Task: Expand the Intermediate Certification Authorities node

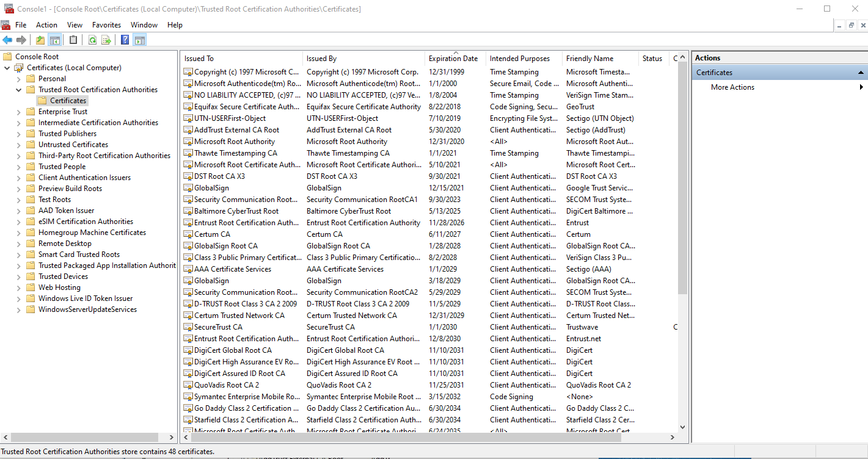Action: [x=18, y=122]
